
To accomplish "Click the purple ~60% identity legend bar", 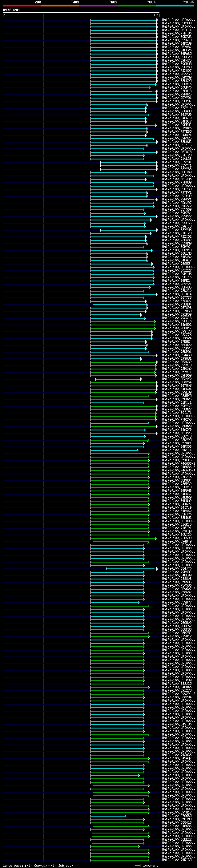I will 98,6.
